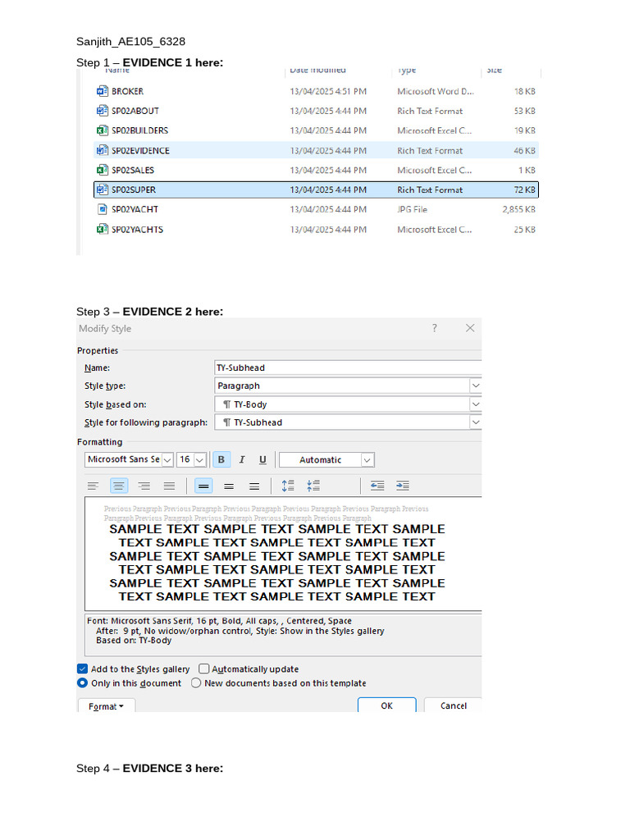This screenshot has height=840, width=630.
Task: Click the Size column header
Action: [x=494, y=71]
